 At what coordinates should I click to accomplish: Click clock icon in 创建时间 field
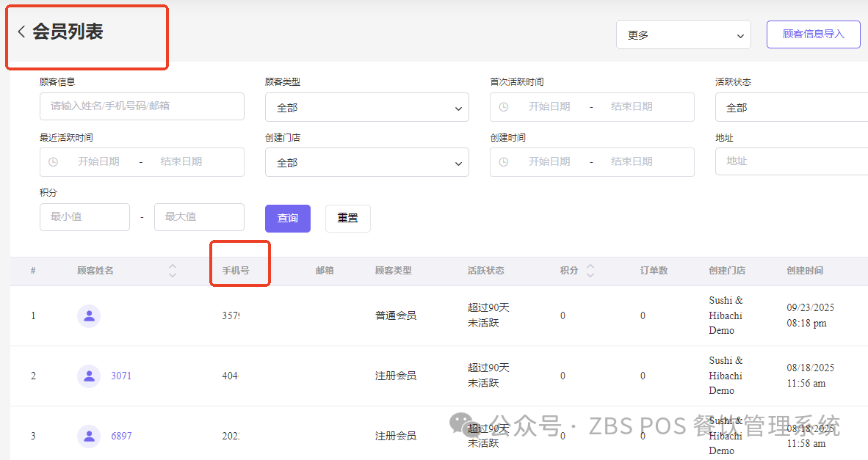[x=504, y=162]
